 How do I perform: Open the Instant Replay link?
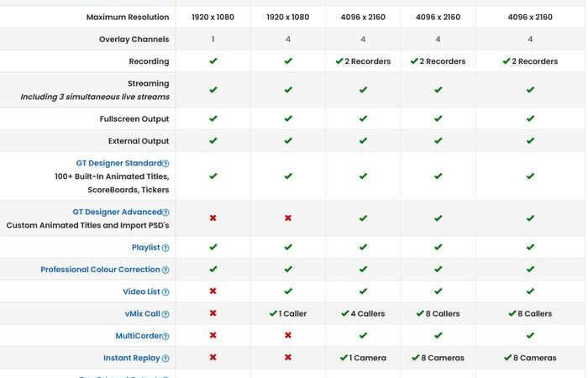coord(131,358)
